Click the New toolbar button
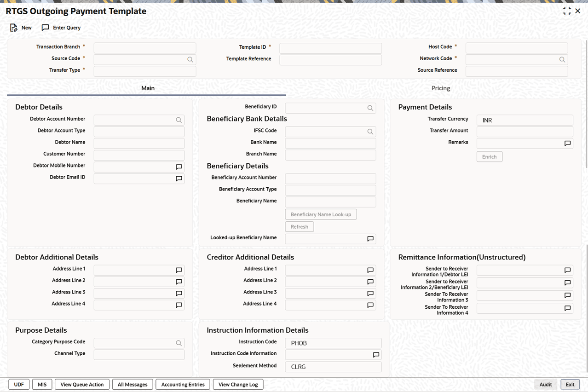Viewport: 588px width, 392px height. (x=21, y=28)
